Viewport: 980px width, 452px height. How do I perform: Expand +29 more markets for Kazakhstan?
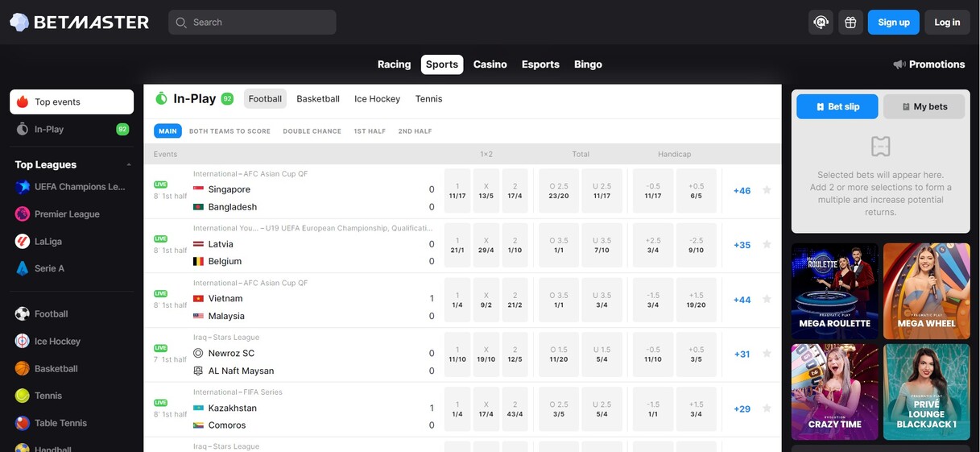pyautogui.click(x=742, y=408)
